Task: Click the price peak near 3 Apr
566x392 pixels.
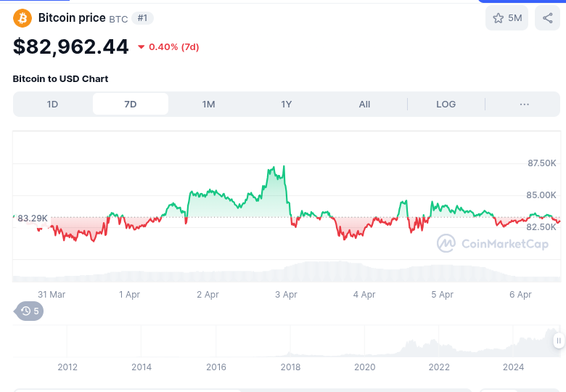Action: pyautogui.click(x=284, y=166)
